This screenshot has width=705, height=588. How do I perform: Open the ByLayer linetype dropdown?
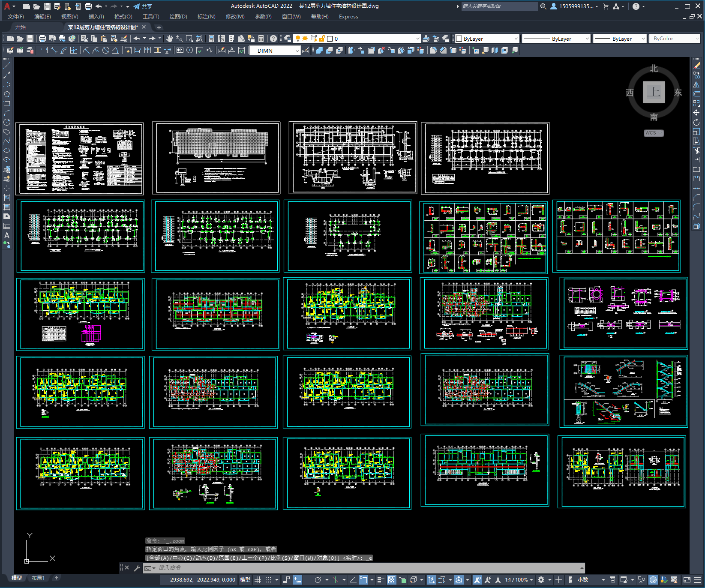(556, 39)
